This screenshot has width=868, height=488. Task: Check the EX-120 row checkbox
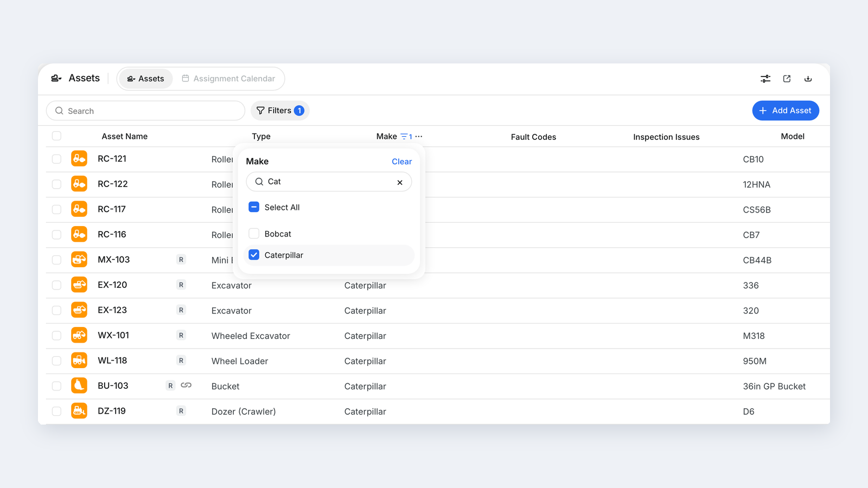tap(56, 285)
